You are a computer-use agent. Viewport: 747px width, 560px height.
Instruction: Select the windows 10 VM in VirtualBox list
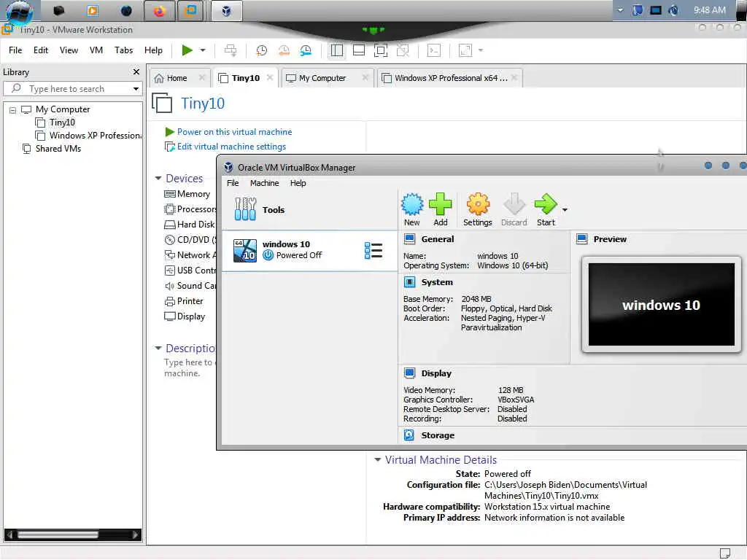coord(309,251)
